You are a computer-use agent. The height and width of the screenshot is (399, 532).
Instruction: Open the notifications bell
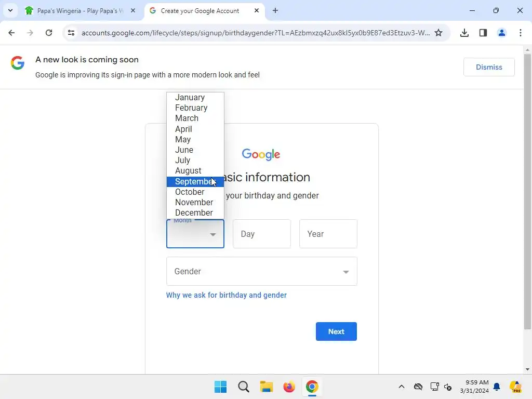[497, 387]
